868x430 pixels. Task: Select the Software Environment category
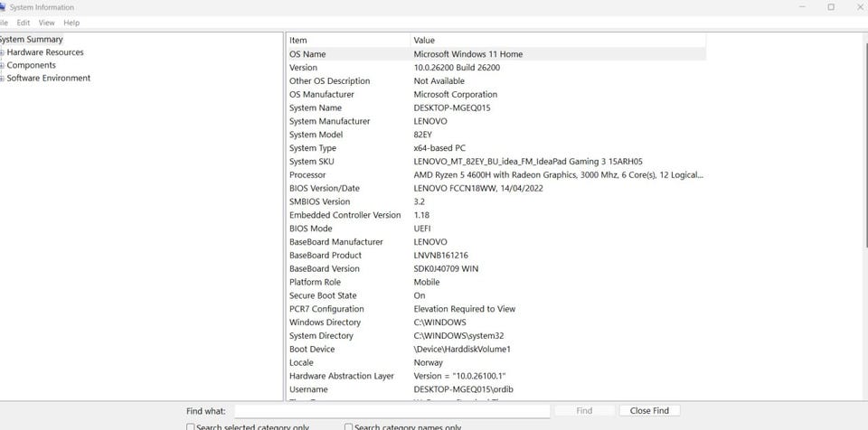[49, 78]
